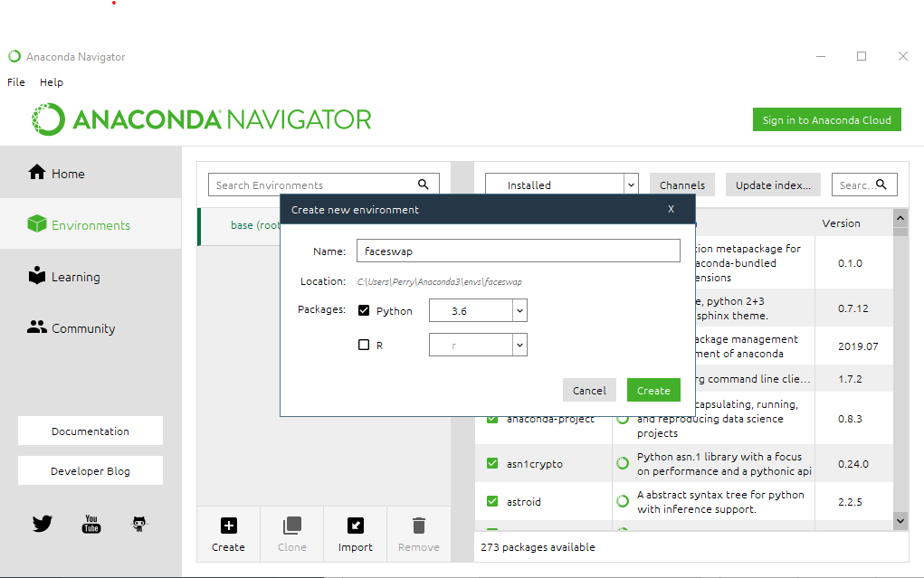Click the package search field
The width and height of the screenshot is (924, 578).
click(864, 185)
